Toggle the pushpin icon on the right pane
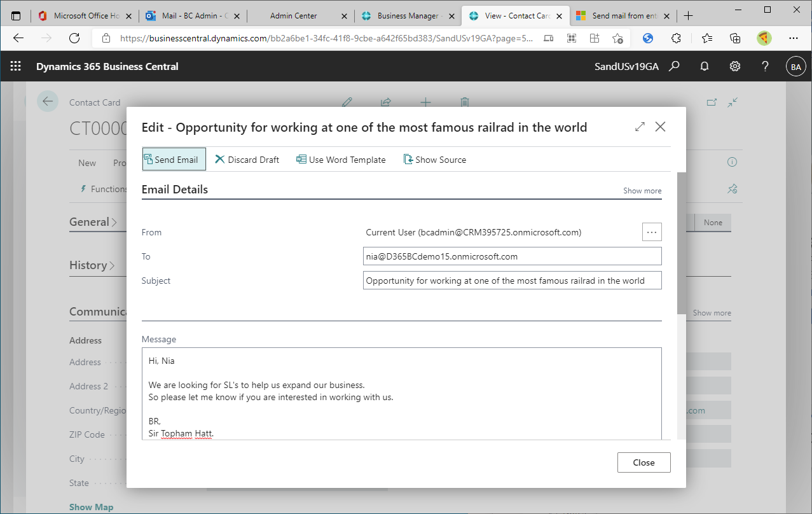The width and height of the screenshot is (812, 514). 732,188
